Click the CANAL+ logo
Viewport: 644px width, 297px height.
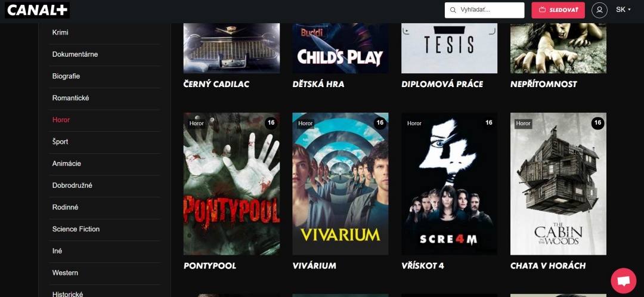38,10
